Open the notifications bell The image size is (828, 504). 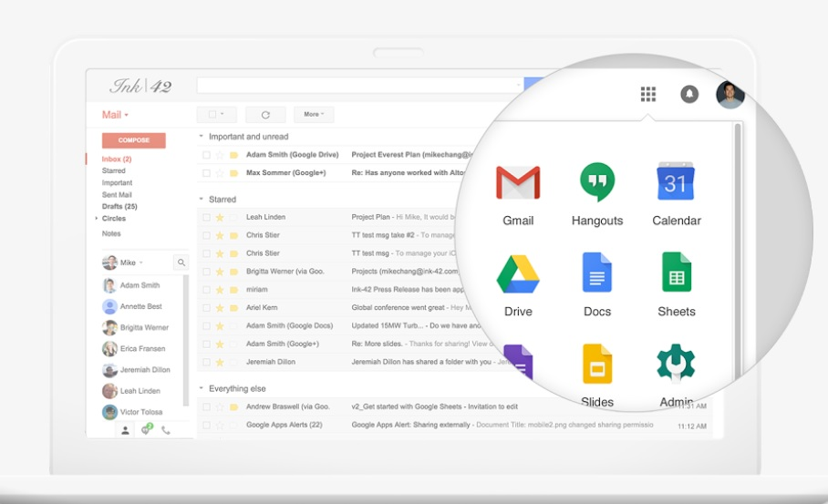click(x=689, y=95)
